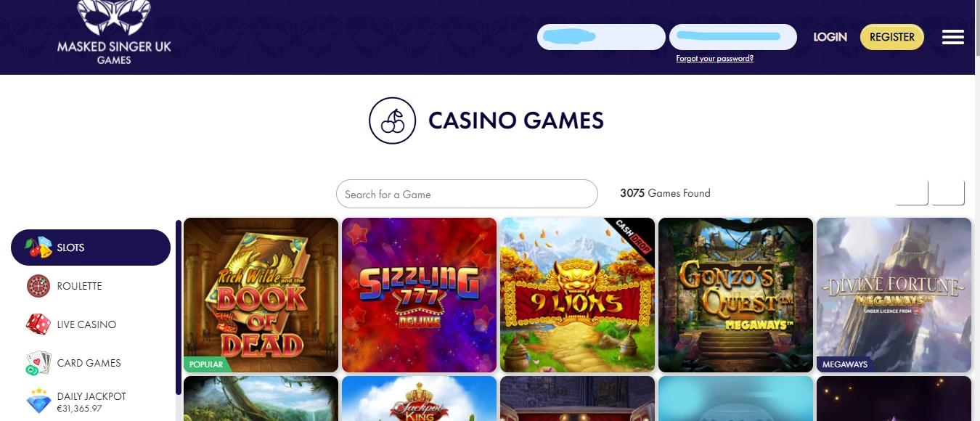Select the Roulette wheel icon
The width and height of the screenshot is (980, 421).
(38, 286)
